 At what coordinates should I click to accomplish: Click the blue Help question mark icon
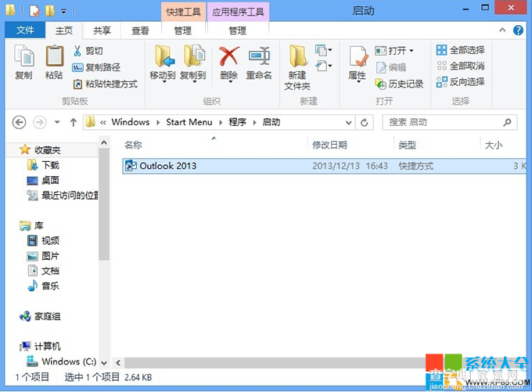518,31
